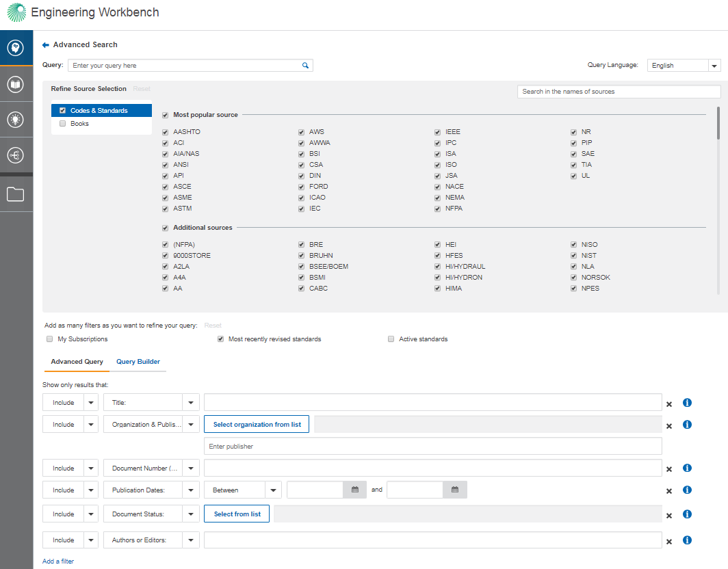Select the Advanced Query tab
The image size is (728, 569).
(77, 362)
